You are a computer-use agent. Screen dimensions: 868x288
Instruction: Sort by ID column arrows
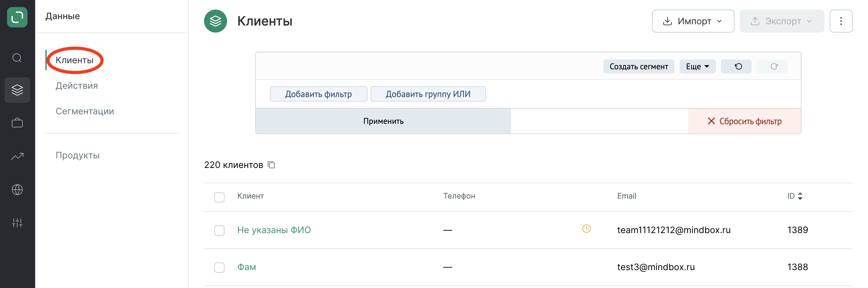pos(800,196)
